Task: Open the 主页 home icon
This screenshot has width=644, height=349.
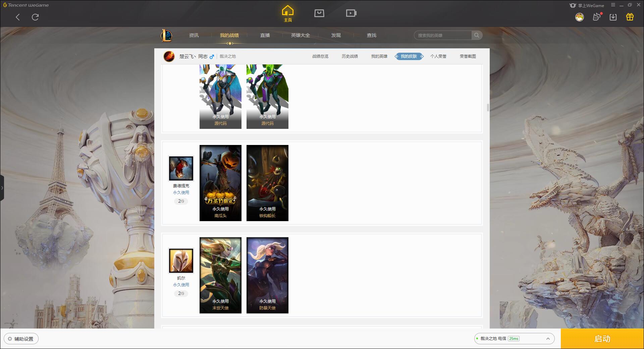Action: 288,14
